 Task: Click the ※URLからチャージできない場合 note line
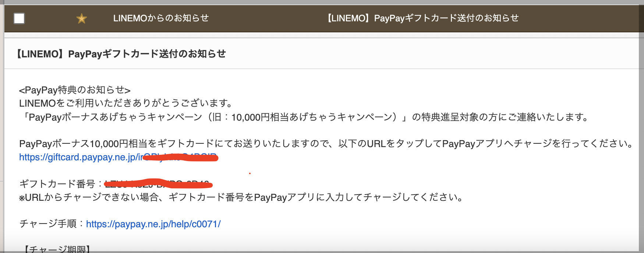241,197
